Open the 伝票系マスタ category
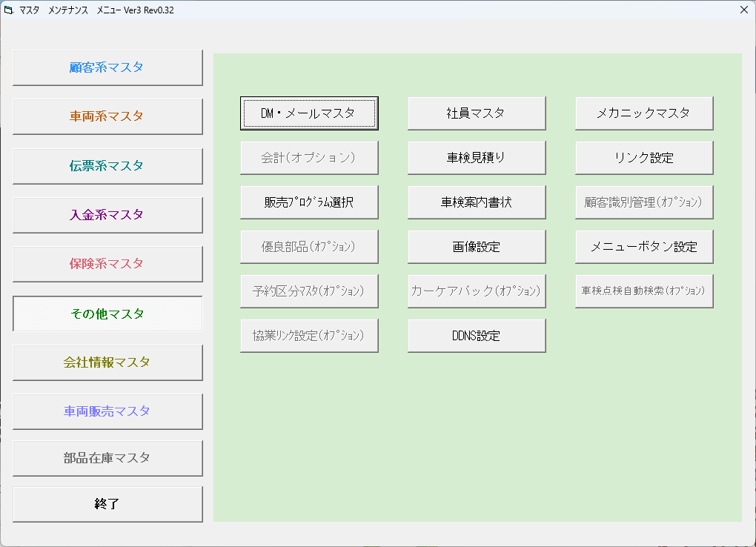The height and width of the screenshot is (547, 756). coord(107,166)
